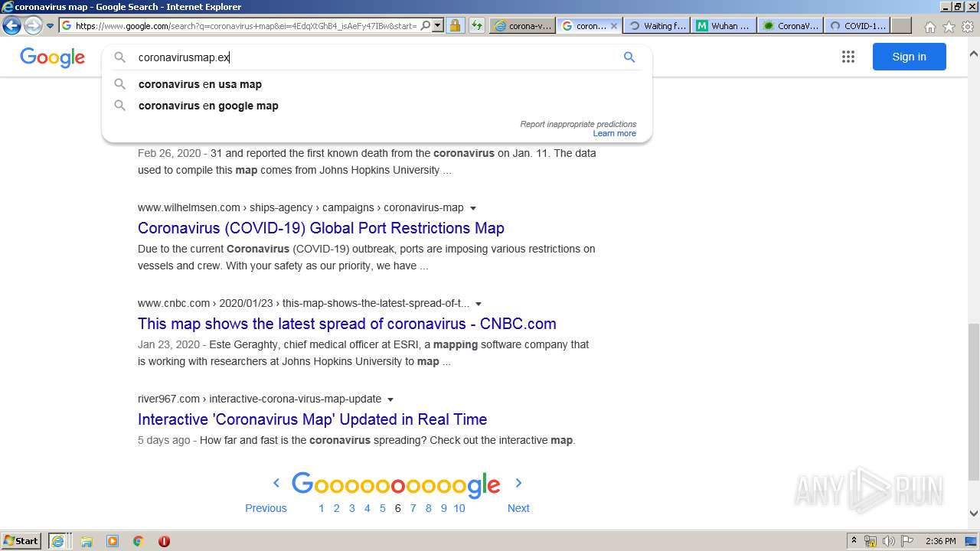Image resolution: width=980 pixels, height=551 pixels.
Task: Click the page scrollbar thumb
Action: pos(973,402)
